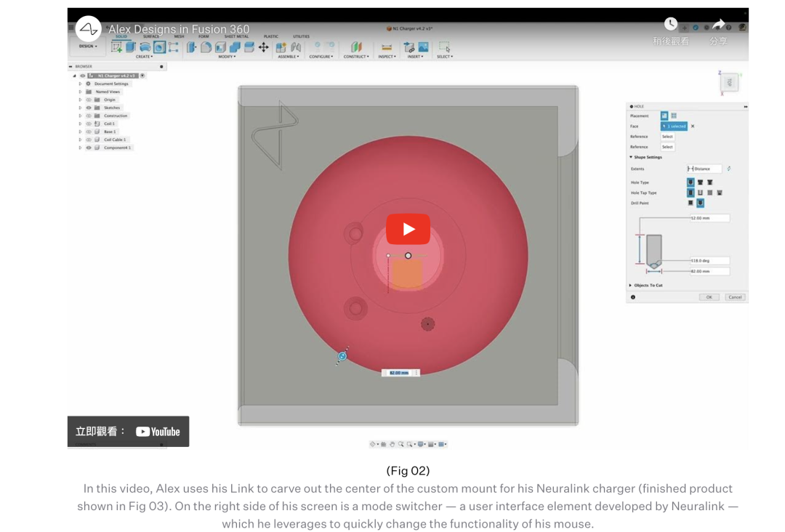Open the Sheet Metal tab

click(x=236, y=36)
